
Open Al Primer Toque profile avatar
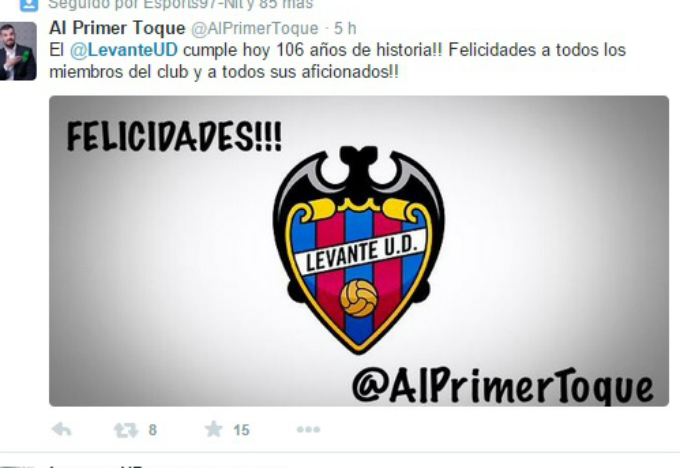pyautogui.click(x=18, y=51)
